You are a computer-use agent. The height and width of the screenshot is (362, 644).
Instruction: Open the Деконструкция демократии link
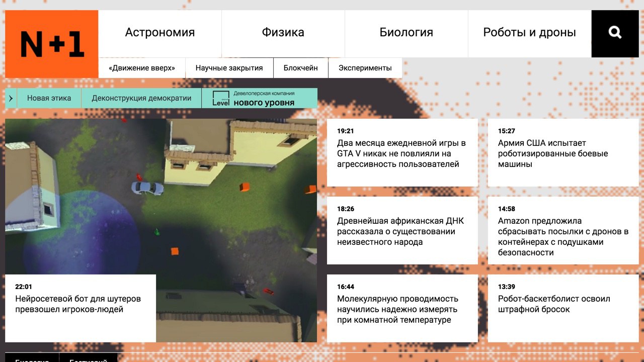(141, 99)
